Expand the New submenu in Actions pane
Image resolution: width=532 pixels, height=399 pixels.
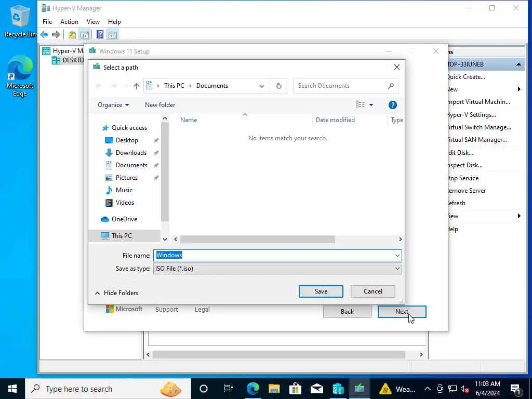(519, 89)
